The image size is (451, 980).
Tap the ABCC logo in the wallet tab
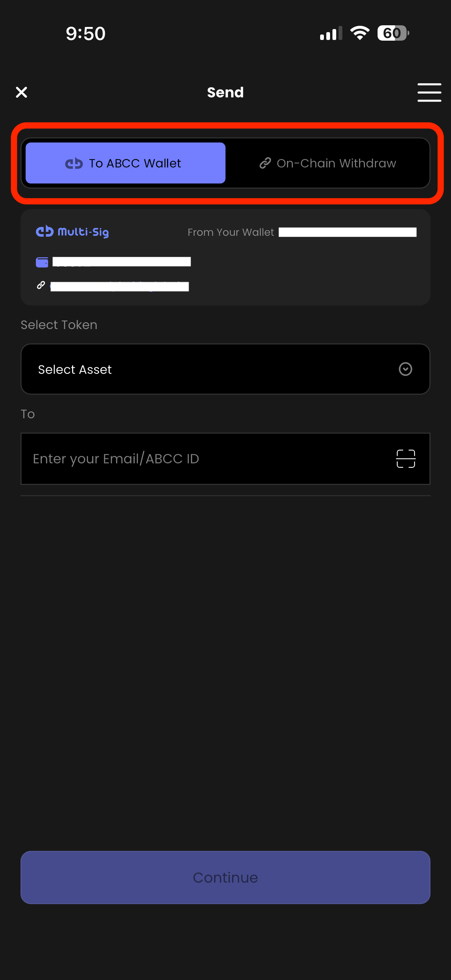point(74,164)
